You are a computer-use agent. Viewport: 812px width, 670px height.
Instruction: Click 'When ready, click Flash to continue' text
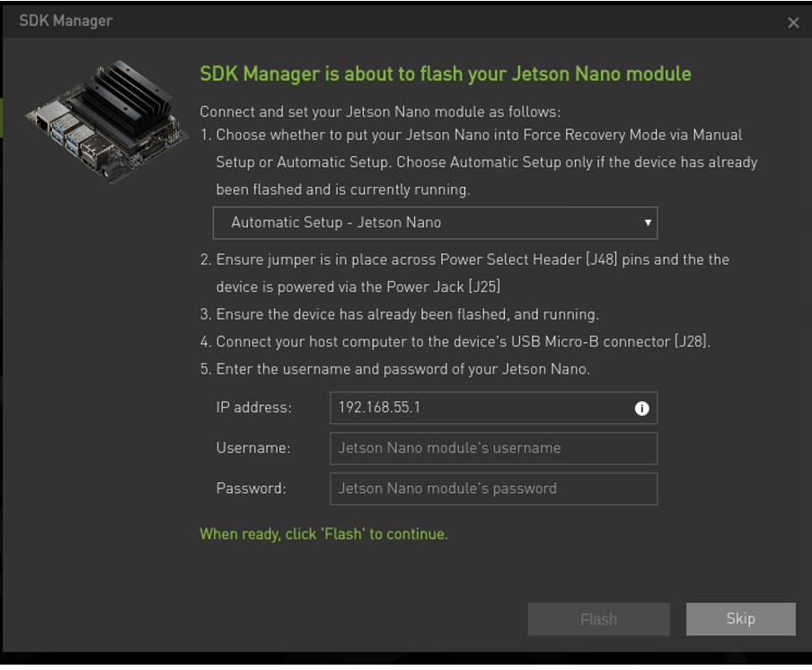click(323, 533)
